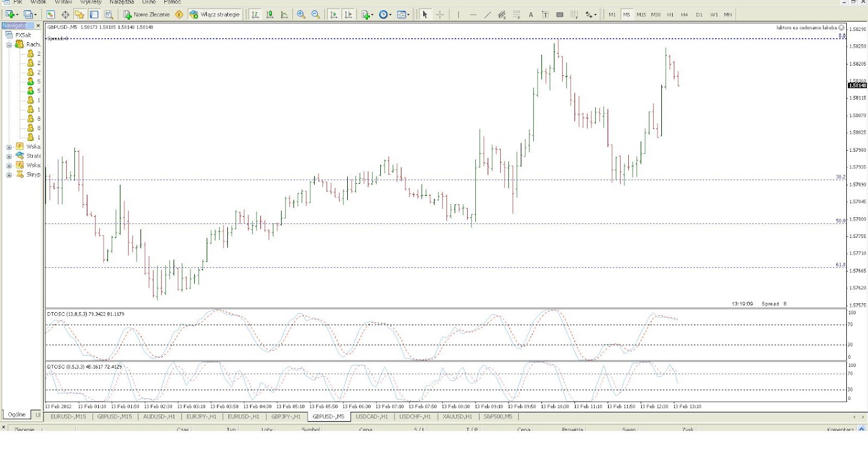Switch to bar chart mode
Viewport: 868px width, 465px height.
pos(255,15)
